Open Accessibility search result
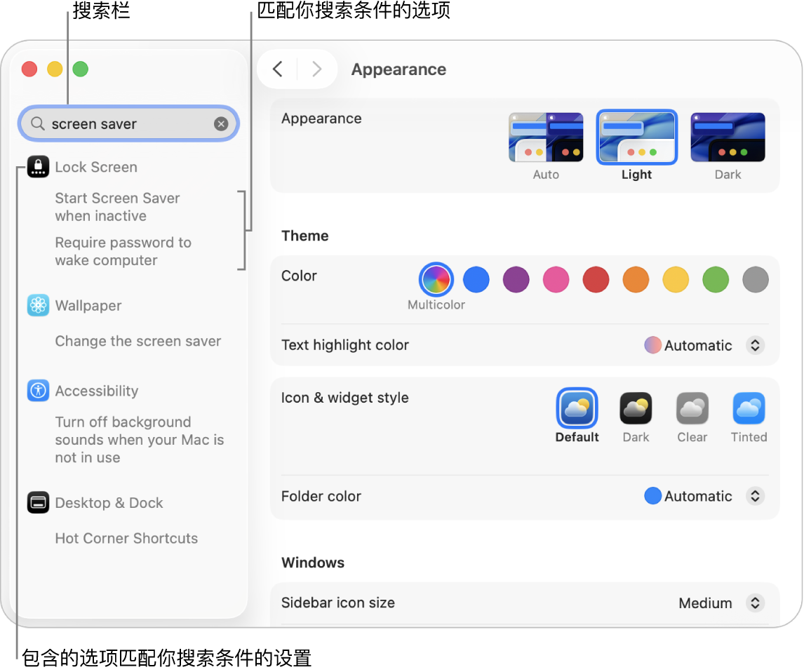 click(x=97, y=391)
